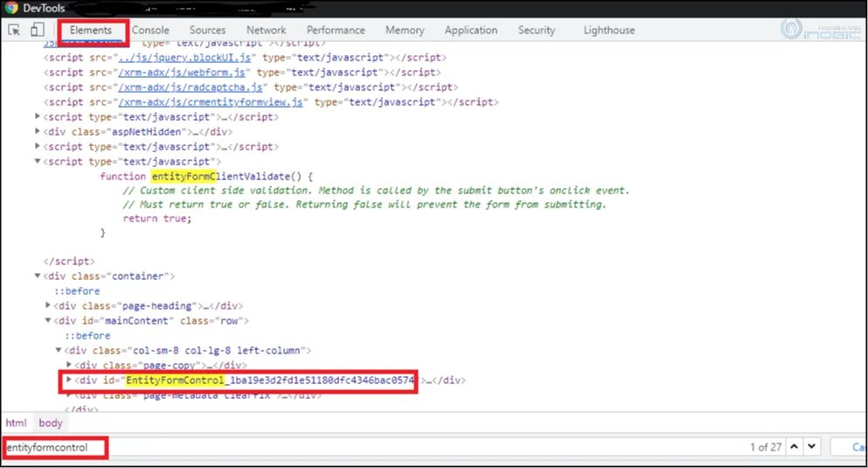Click the 'return true;' code line
Screen dimensions: 868x468
point(157,219)
